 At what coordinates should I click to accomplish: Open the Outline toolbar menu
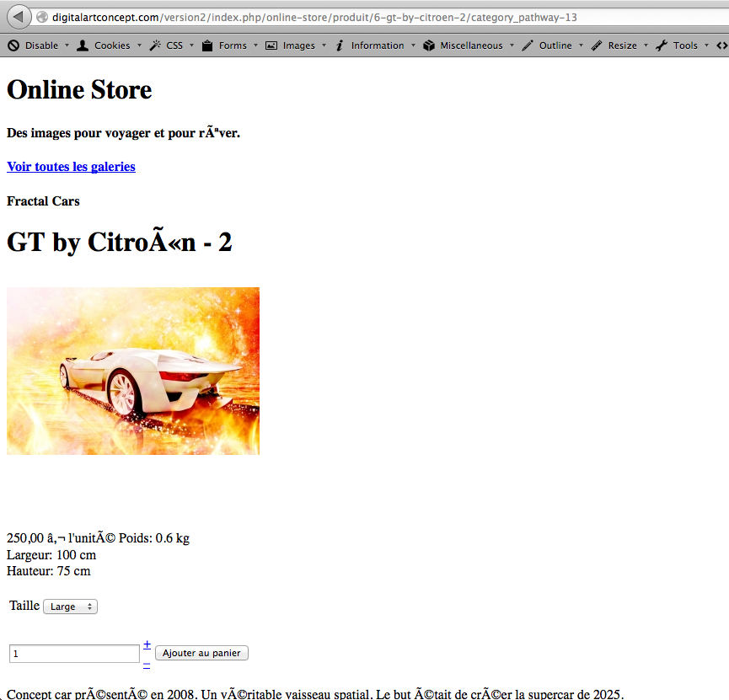(x=555, y=45)
